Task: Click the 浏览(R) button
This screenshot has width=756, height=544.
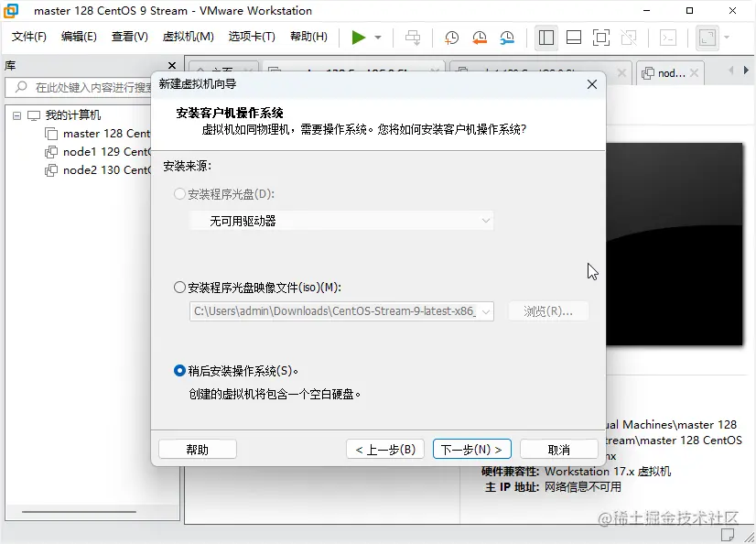Action: (547, 311)
